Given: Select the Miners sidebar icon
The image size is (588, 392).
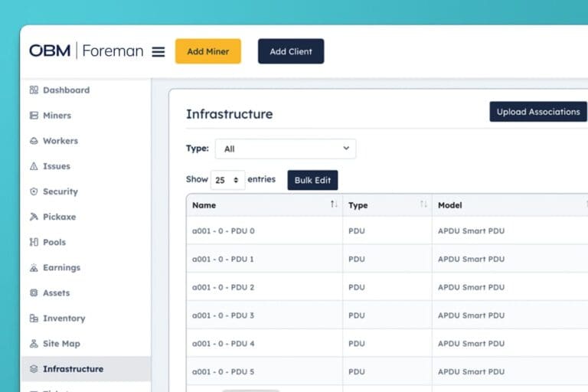Looking at the screenshot, I should point(34,116).
